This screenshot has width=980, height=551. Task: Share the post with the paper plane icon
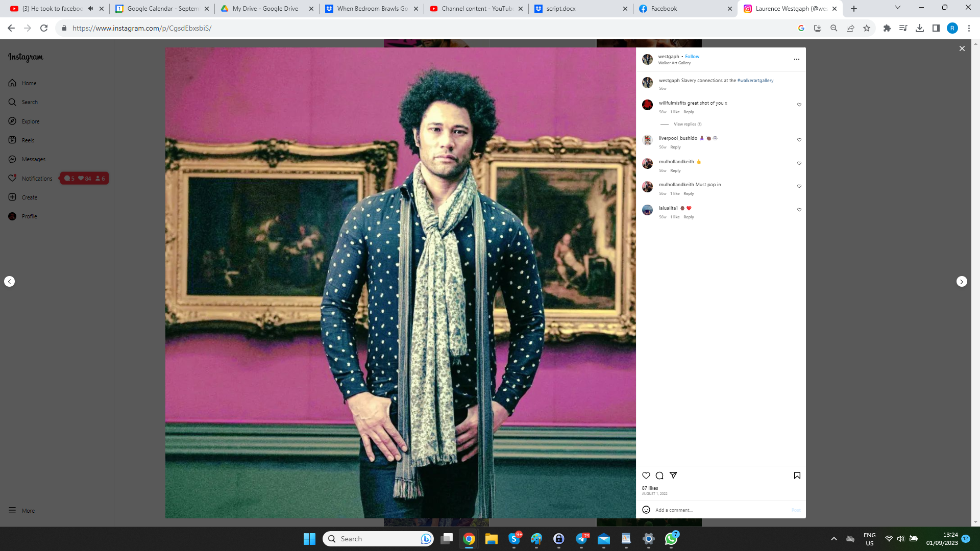tap(673, 475)
